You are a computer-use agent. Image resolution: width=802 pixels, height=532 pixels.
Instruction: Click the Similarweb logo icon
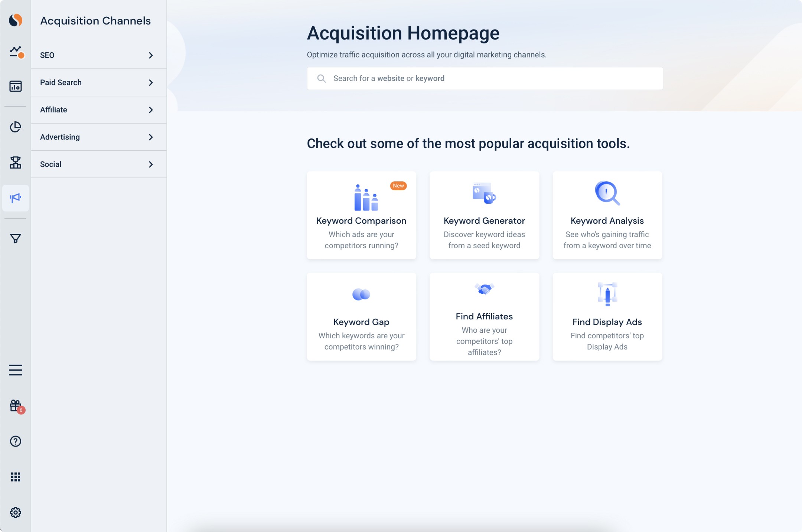pos(16,20)
